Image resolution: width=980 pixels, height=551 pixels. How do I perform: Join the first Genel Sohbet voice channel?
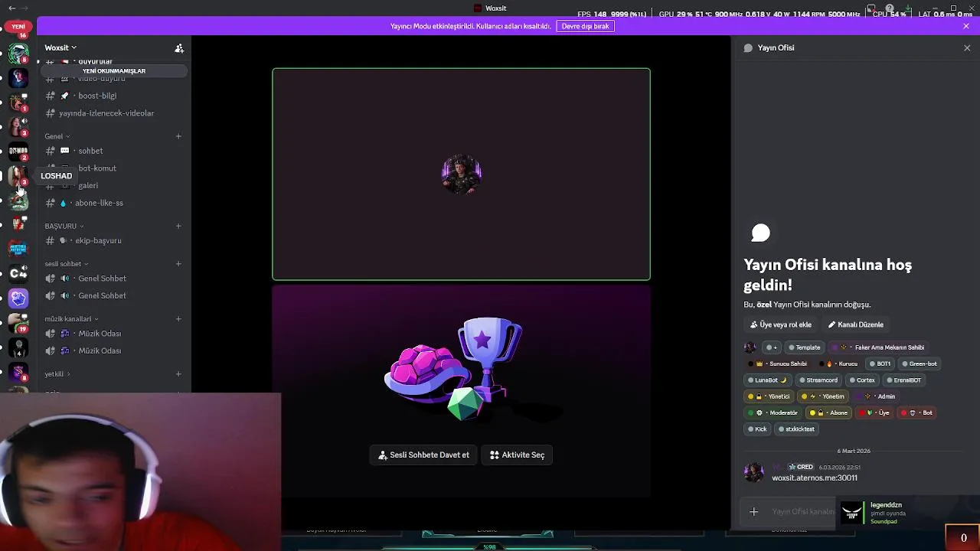(x=113, y=279)
